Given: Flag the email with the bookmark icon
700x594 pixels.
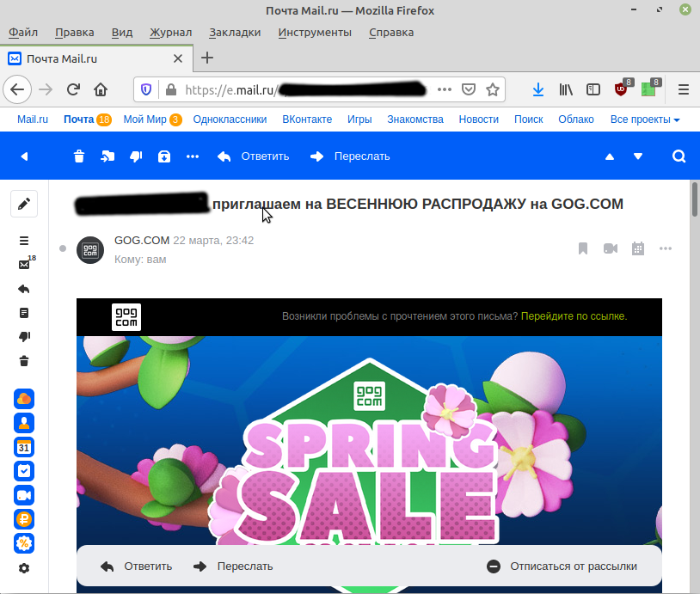Looking at the screenshot, I should click(583, 248).
